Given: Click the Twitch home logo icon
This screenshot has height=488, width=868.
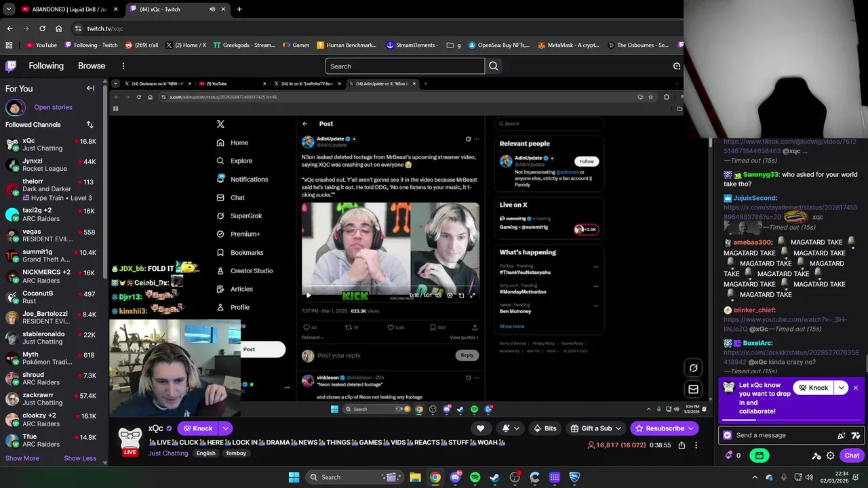Looking at the screenshot, I should (11, 66).
